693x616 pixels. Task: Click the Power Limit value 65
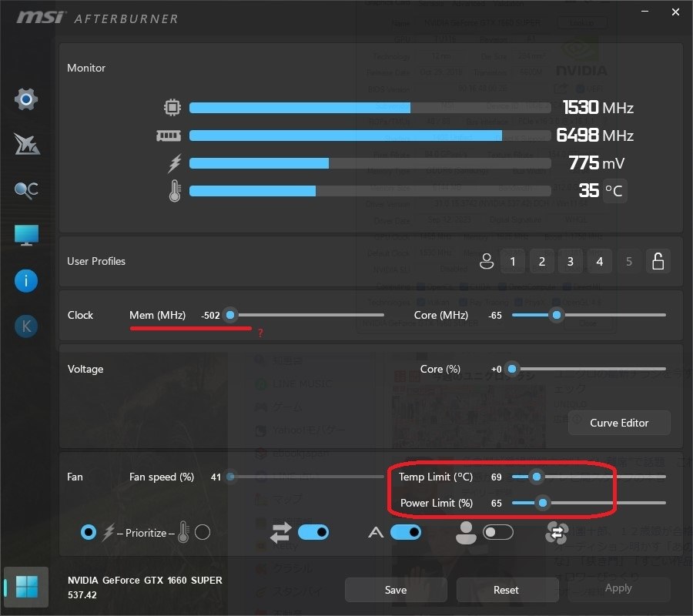pyautogui.click(x=497, y=504)
